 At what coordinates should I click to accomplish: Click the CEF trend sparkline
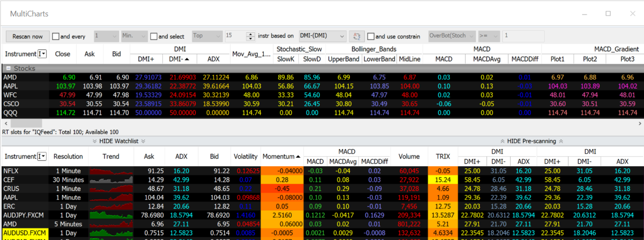point(111,179)
